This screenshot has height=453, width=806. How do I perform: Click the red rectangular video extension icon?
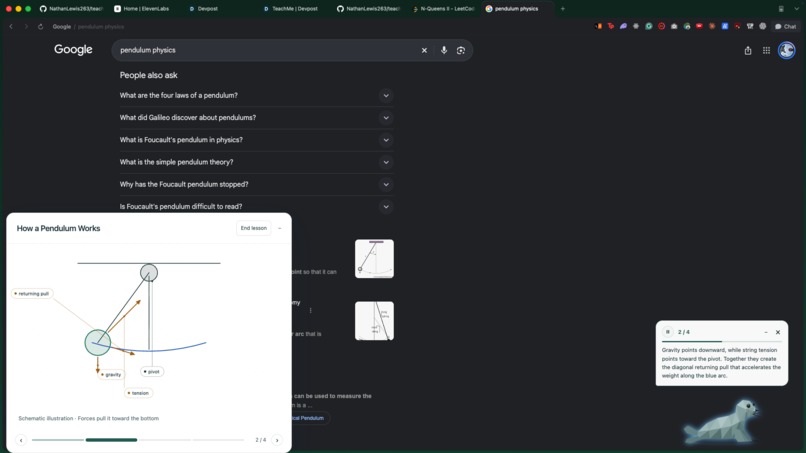click(x=699, y=26)
